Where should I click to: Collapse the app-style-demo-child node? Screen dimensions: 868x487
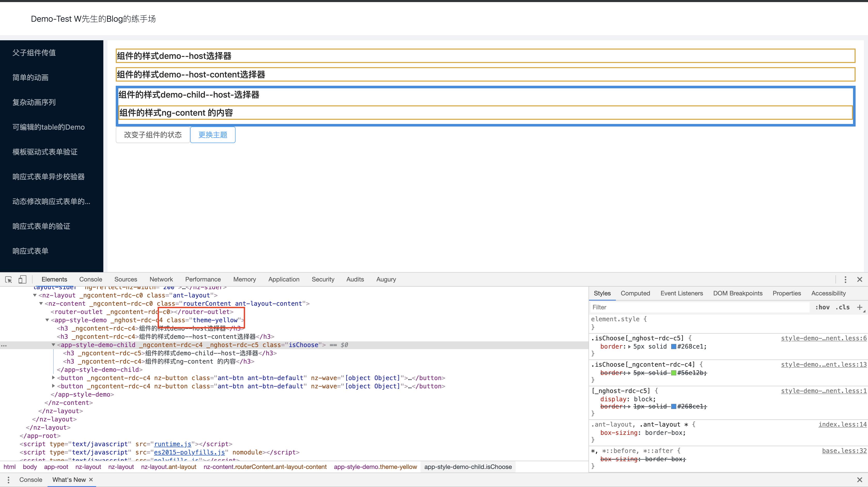[x=53, y=345]
